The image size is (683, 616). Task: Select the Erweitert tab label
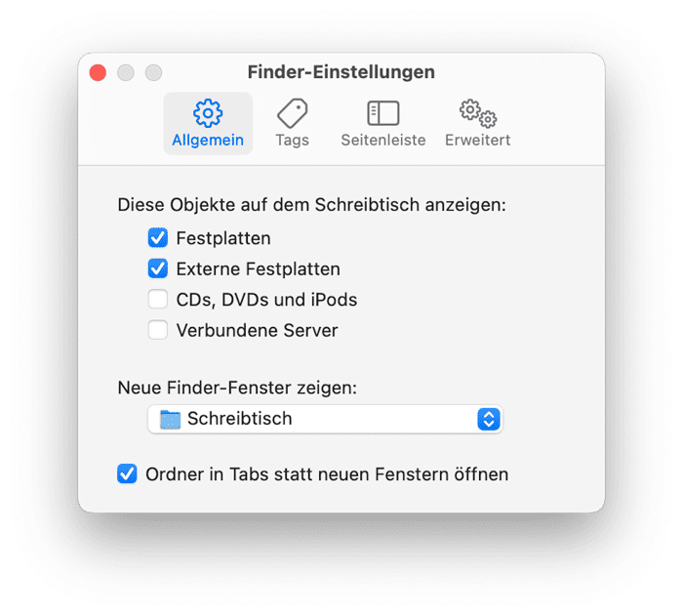[478, 140]
